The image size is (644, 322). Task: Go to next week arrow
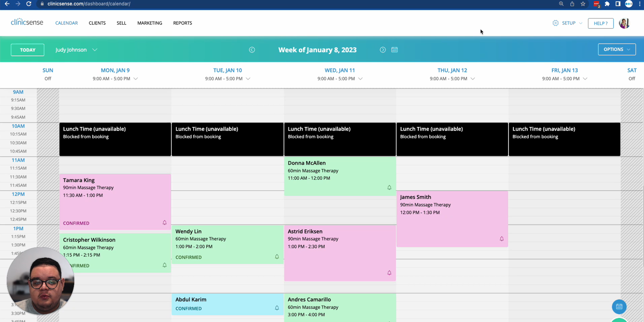pos(383,50)
